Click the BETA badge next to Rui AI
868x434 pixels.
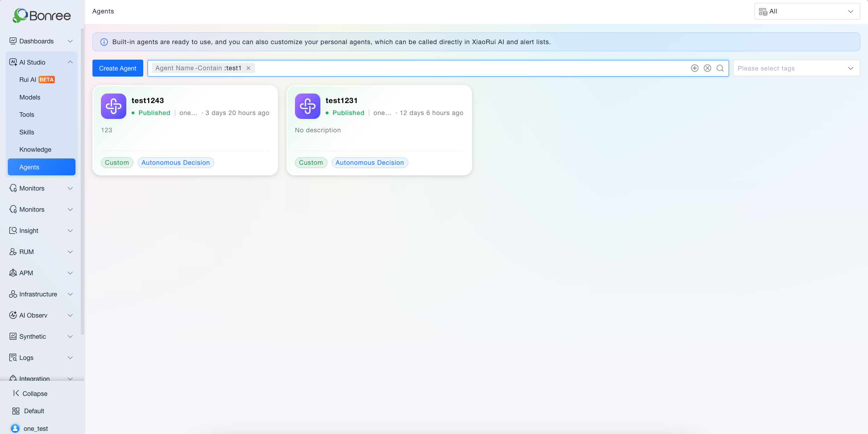tap(47, 80)
